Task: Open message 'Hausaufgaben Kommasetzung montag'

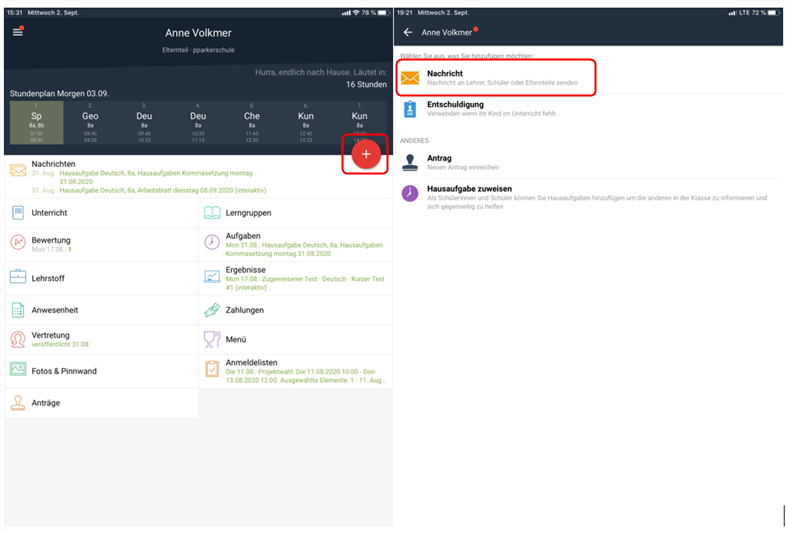Action: point(156,177)
